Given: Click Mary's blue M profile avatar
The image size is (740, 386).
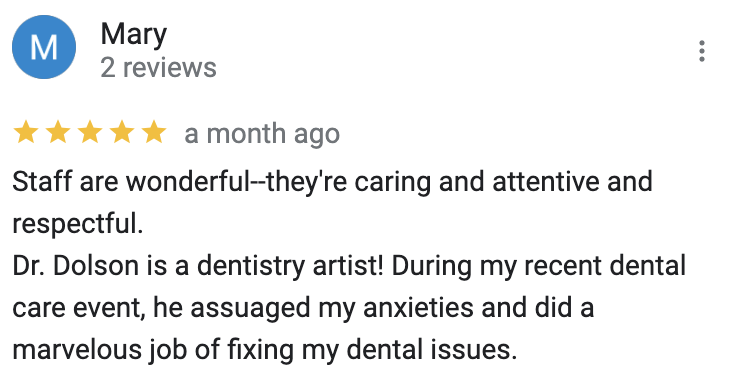Looking at the screenshot, I should [44, 47].
